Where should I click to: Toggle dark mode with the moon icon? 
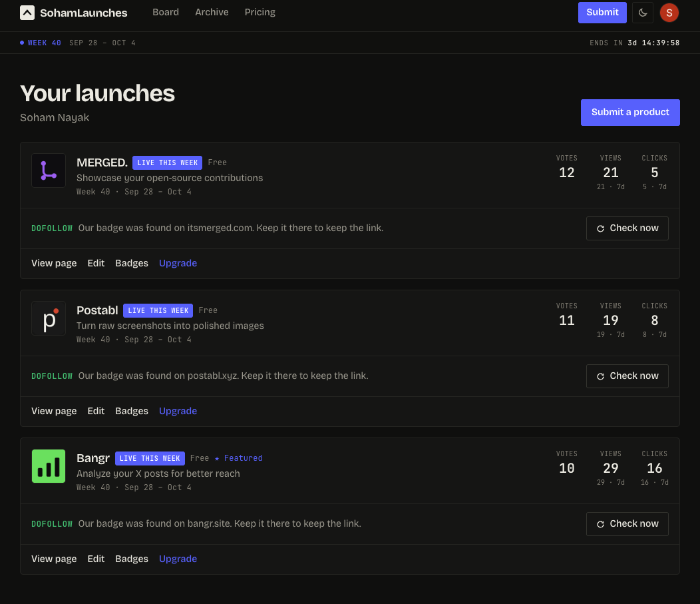point(643,13)
